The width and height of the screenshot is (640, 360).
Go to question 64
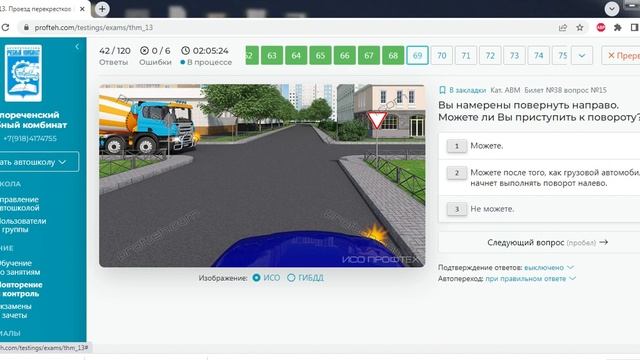point(296,56)
